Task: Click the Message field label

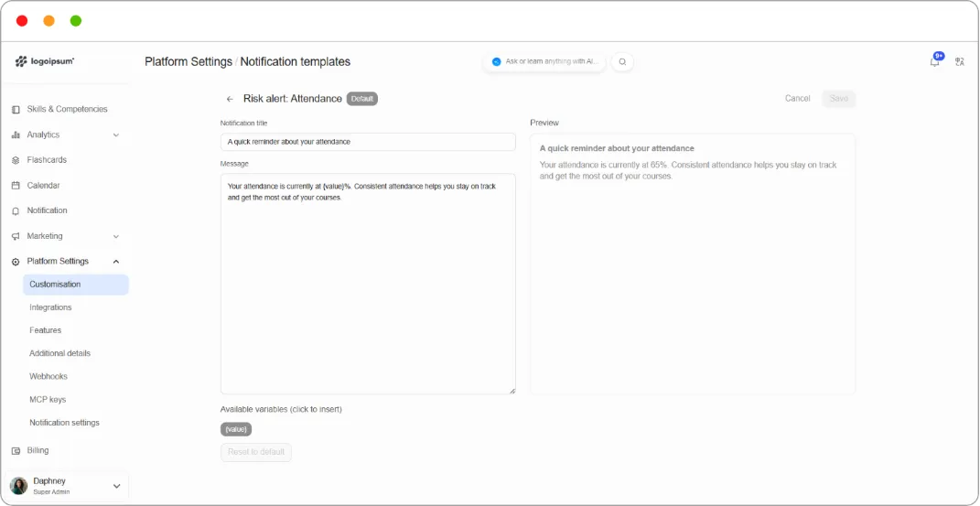Action: pyautogui.click(x=234, y=164)
